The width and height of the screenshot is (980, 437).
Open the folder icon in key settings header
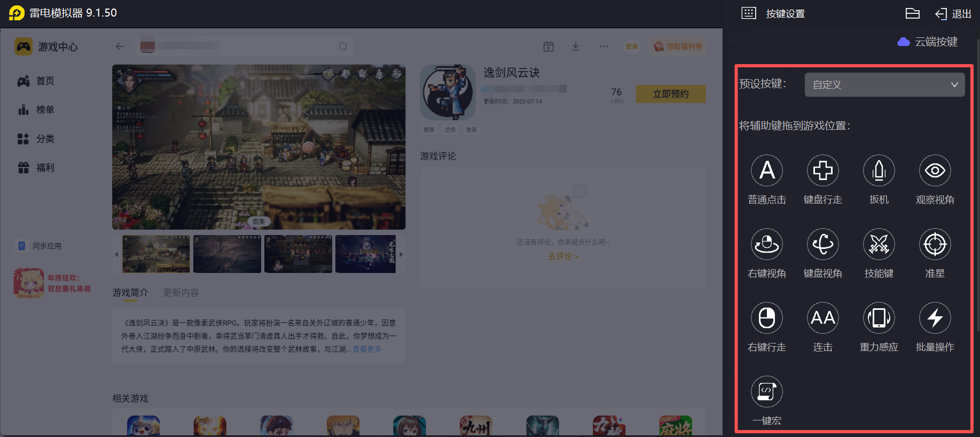pos(913,13)
